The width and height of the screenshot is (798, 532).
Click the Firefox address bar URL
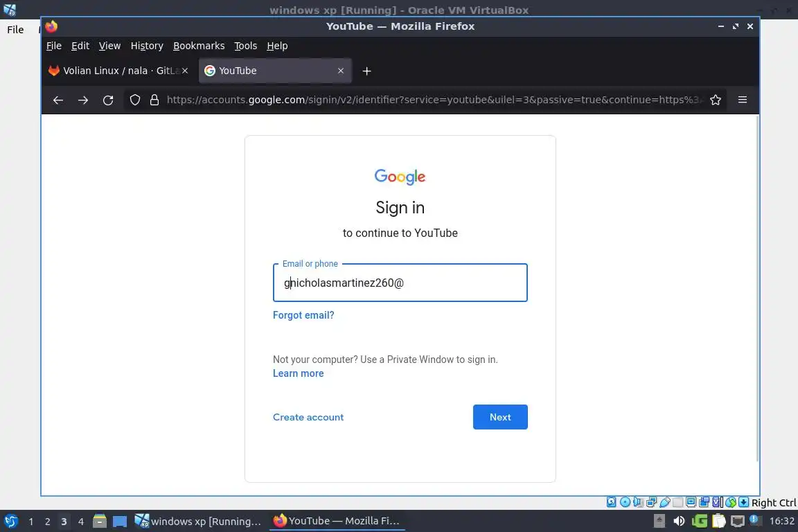click(434, 100)
